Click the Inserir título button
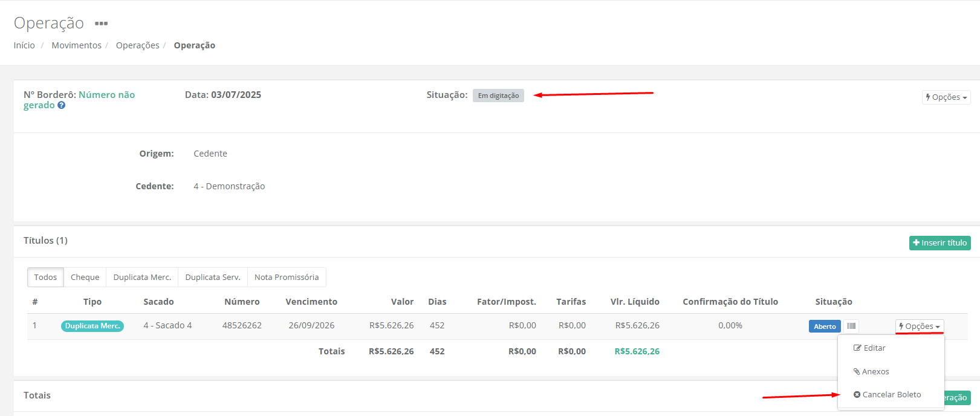 coord(939,242)
